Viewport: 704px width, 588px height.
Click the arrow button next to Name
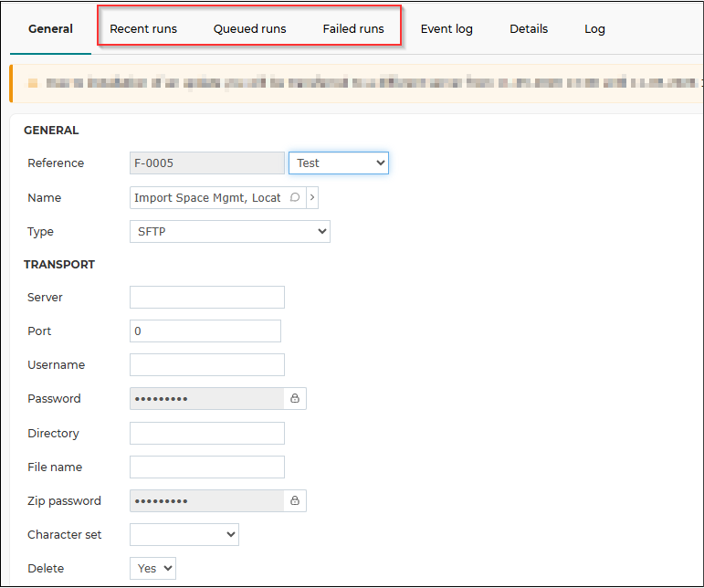[312, 198]
